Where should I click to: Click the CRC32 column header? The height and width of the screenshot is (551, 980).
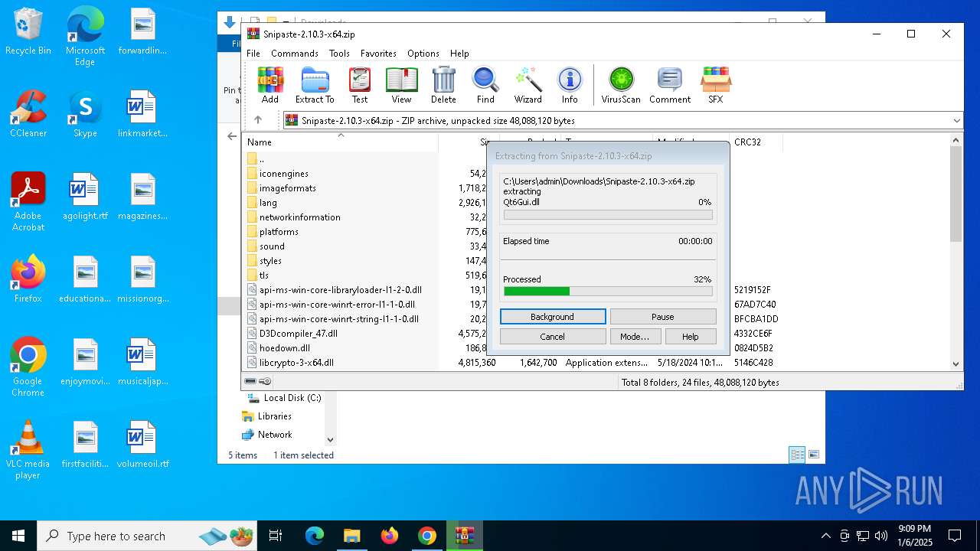pos(756,142)
